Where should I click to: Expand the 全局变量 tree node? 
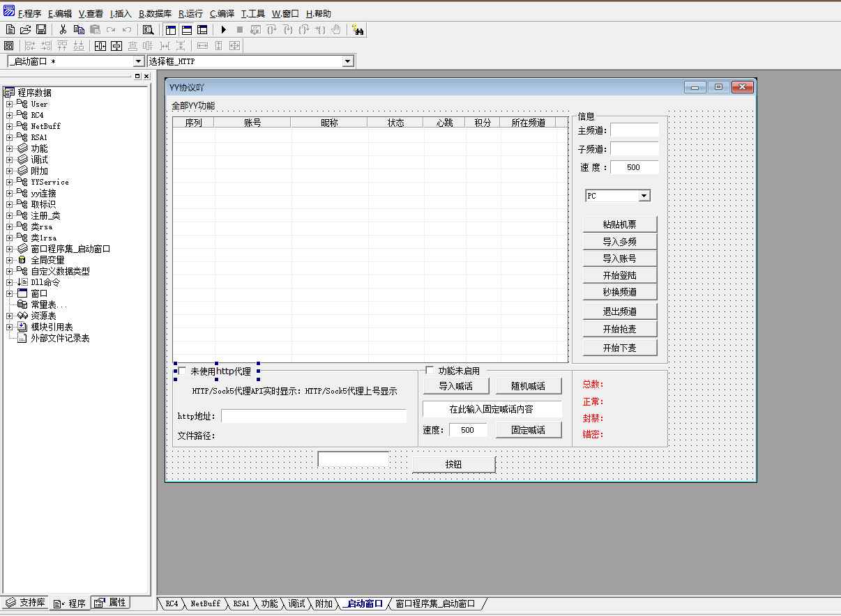point(10,260)
